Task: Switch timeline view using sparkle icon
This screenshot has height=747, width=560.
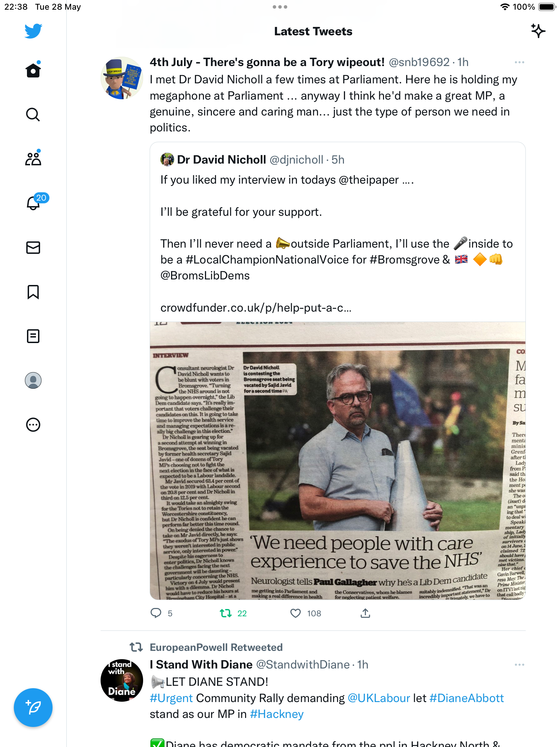Action: [538, 31]
